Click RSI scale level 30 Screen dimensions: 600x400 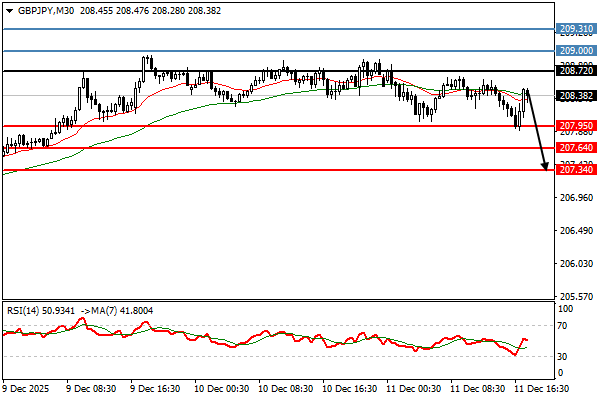pyautogui.click(x=563, y=356)
